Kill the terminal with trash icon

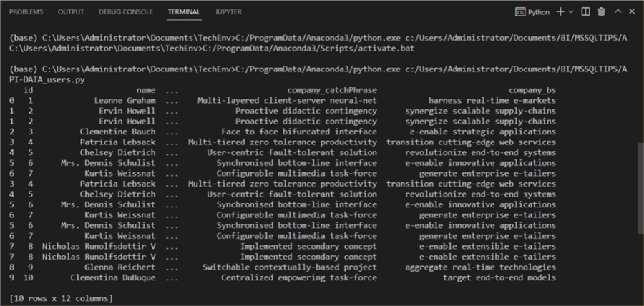[601, 12]
